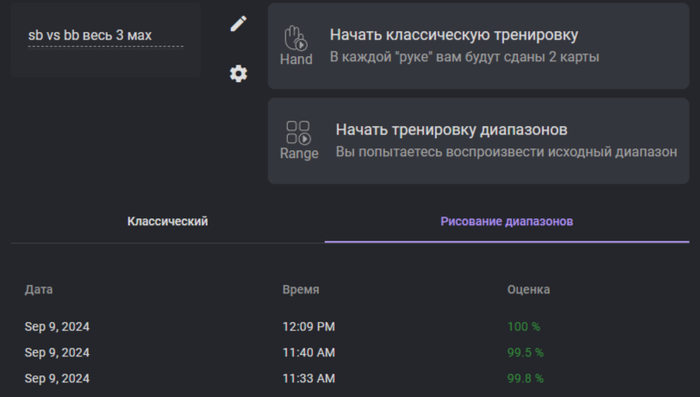Click the range training subtitle description
The height and width of the screenshot is (397, 700).
point(506,152)
